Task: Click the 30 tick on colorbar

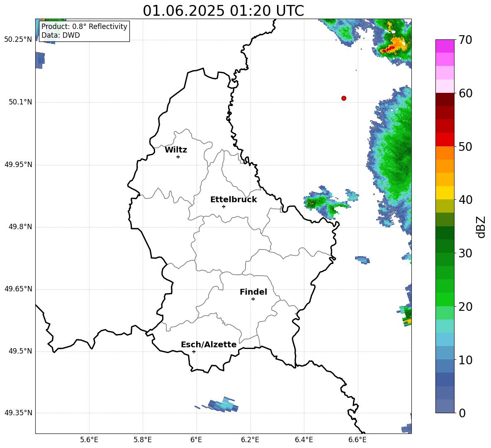Action: pos(465,253)
